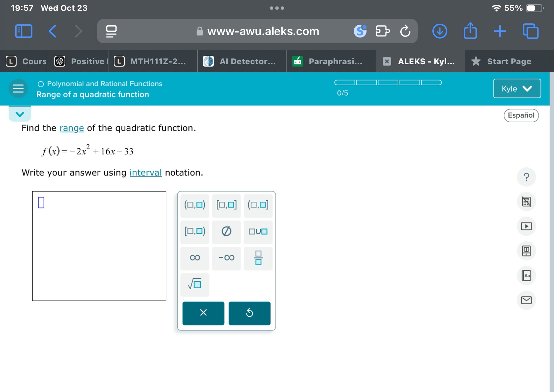Open the interval definition link
554x392 pixels.
pos(146,173)
